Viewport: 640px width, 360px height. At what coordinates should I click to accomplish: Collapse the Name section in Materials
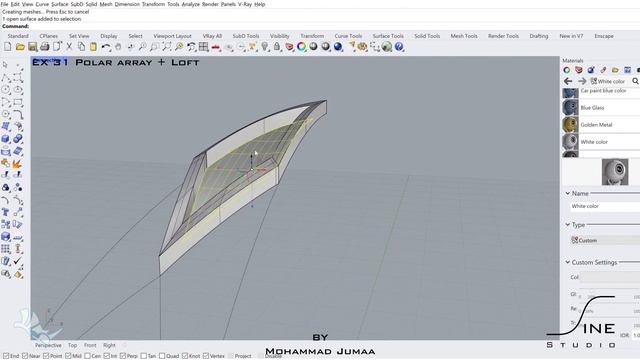click(x=568, y=193)
